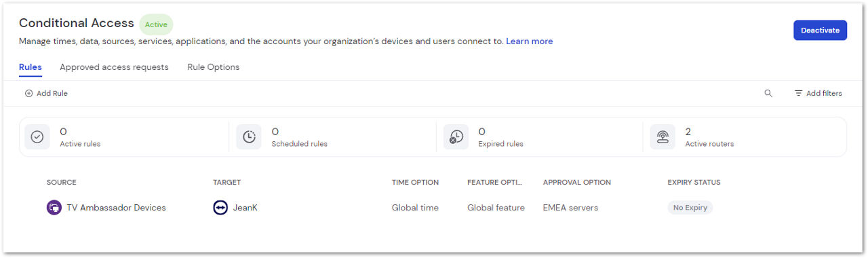The width and height of the screenshot is (868, 258).
Task: Click the Add filters lines icon
Action: tap(799, 94)
